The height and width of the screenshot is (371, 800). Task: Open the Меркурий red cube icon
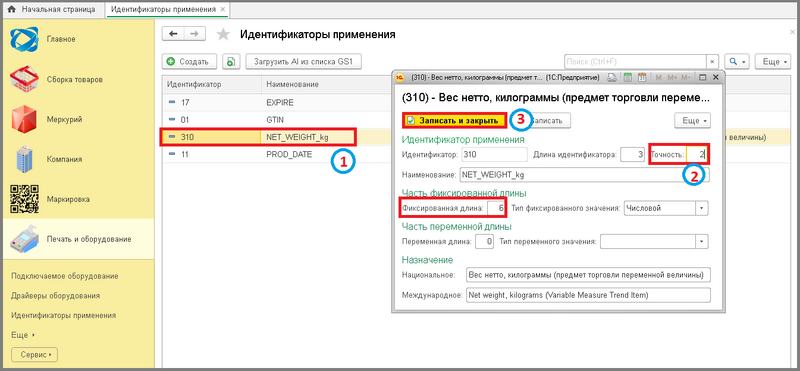(x=24, y=119)
